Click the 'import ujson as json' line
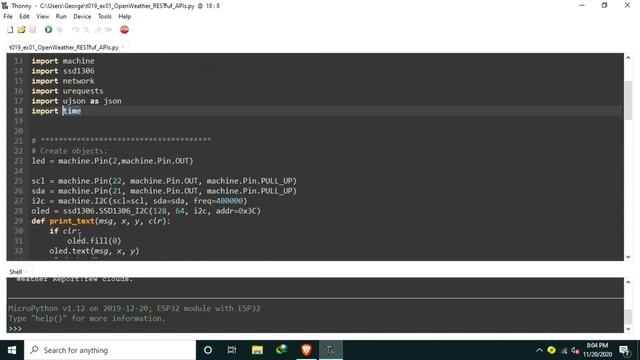 [x=76, y=101]
